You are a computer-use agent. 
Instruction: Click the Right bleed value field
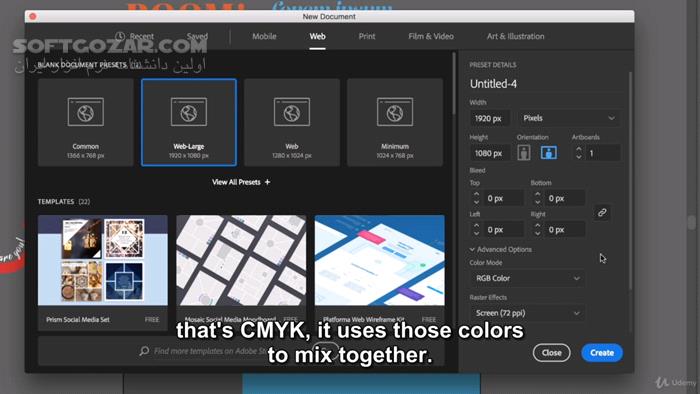click(x=564, y=229)
